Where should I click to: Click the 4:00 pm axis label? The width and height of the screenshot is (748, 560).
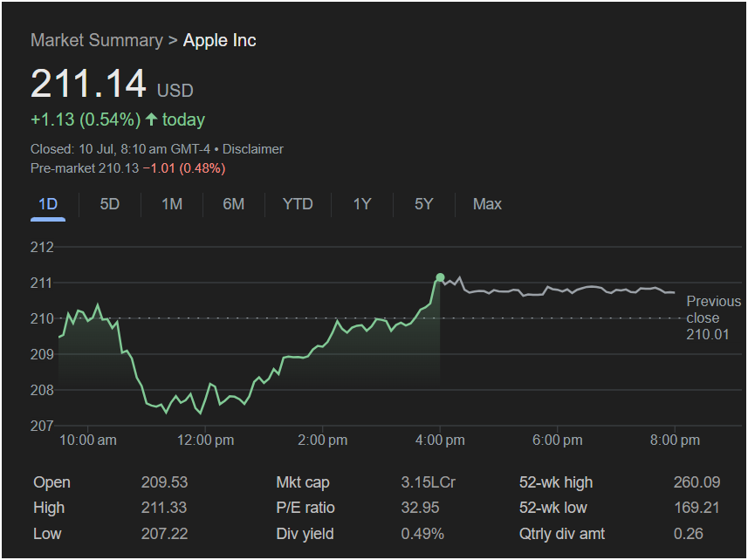[440, 440]
